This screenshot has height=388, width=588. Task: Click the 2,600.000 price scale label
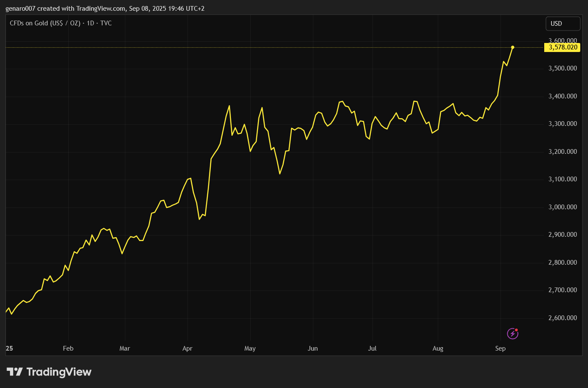[x=563, y=318]
